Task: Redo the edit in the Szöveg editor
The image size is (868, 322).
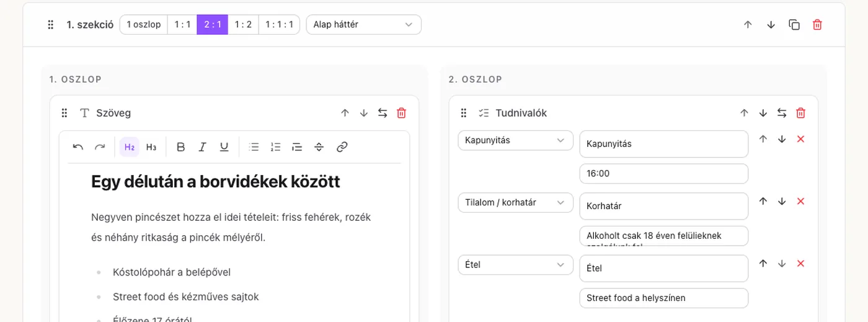Action: pyautogui.click(x=100, y=147)
